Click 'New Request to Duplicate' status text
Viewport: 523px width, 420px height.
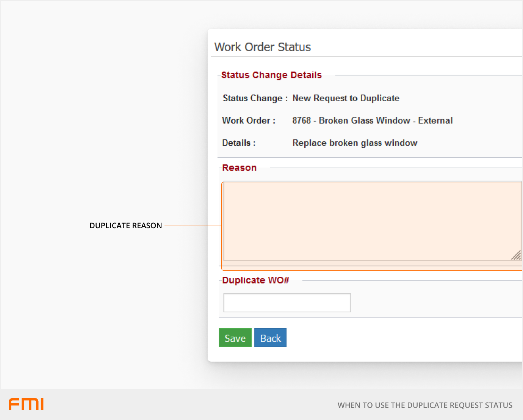[x=346, y=98]
